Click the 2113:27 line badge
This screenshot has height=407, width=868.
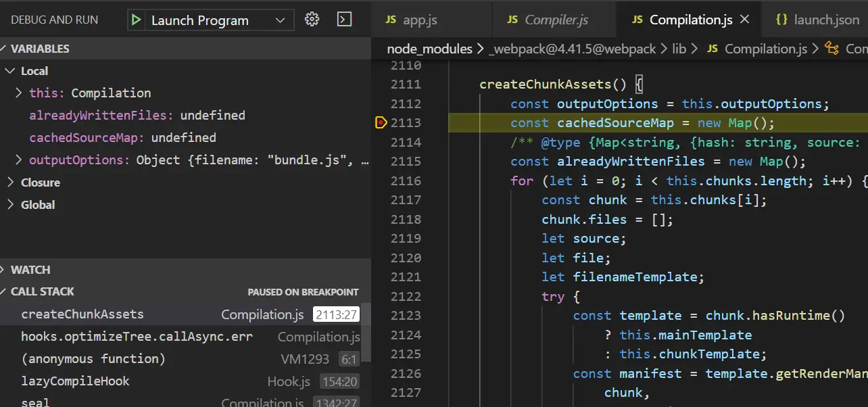(x=336, y=314)
